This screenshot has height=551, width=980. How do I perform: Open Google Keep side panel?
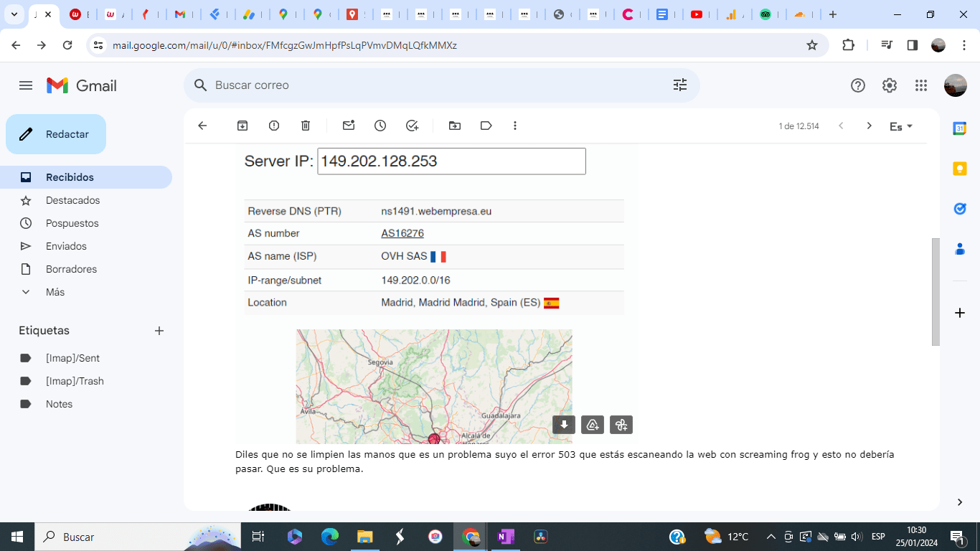coord(960,169)
